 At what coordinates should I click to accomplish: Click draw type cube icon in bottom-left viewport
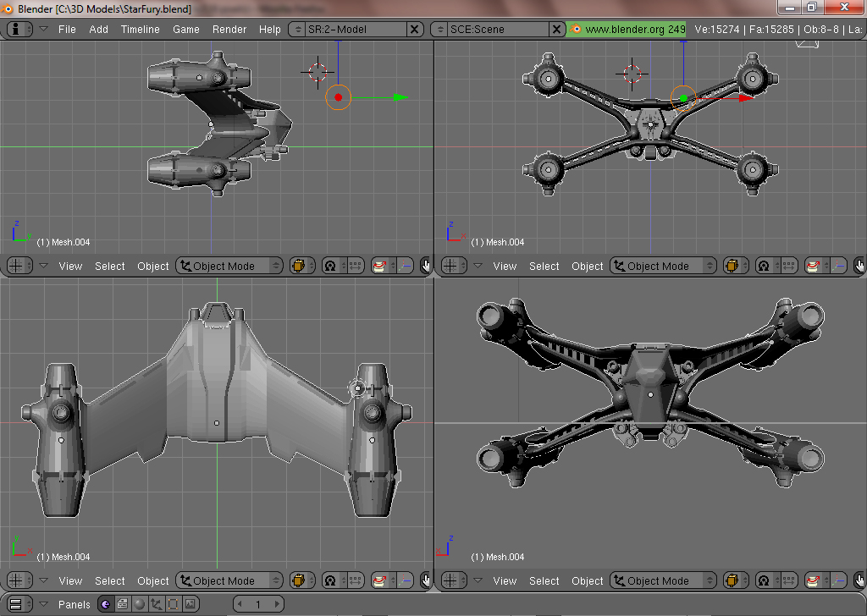(299, 581)
